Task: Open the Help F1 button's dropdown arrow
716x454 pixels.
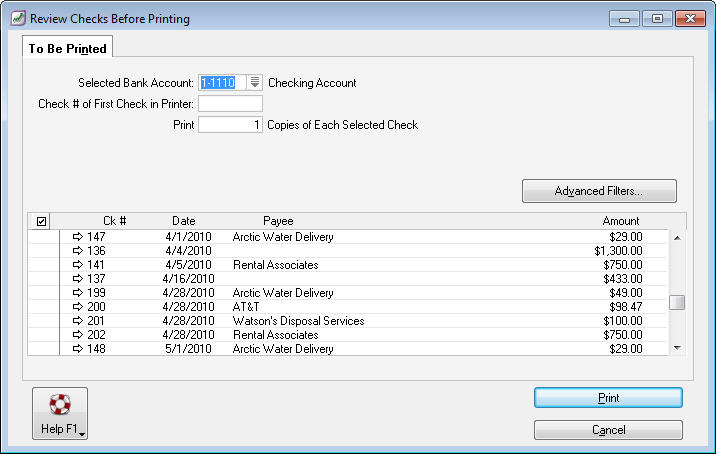Action: 82,434
